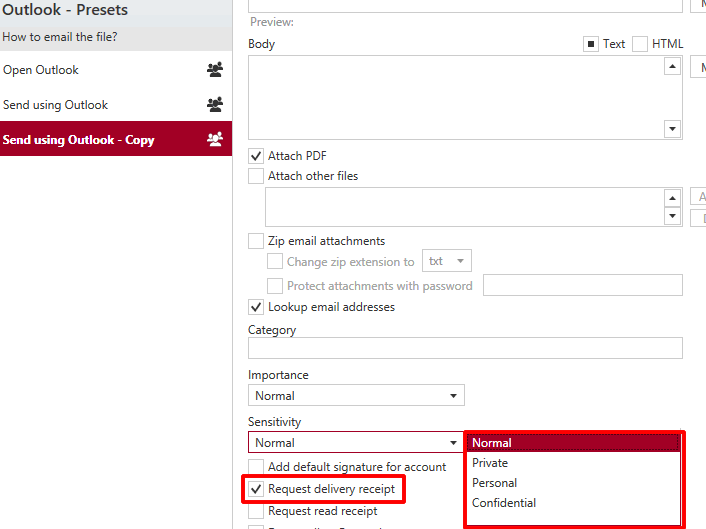The height and width of the screenshot is (529, 706).
Task: Enable Attach other files checkbox
Action: coord(256,176)
